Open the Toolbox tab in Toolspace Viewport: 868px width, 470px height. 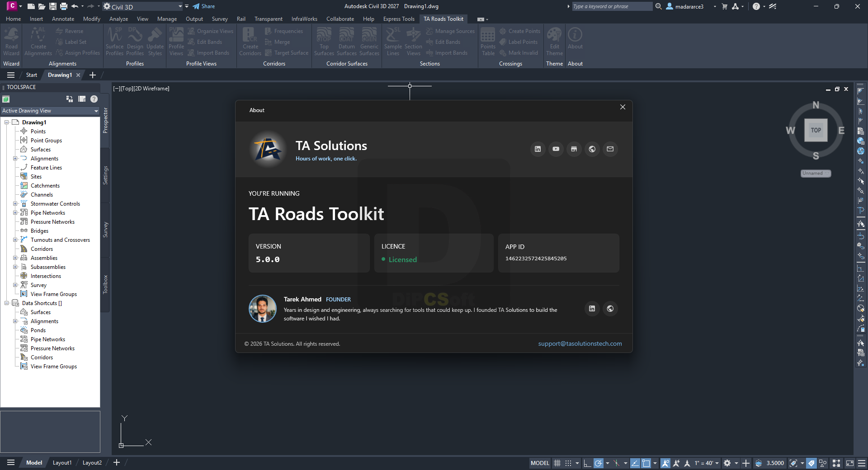coord(105,285)
